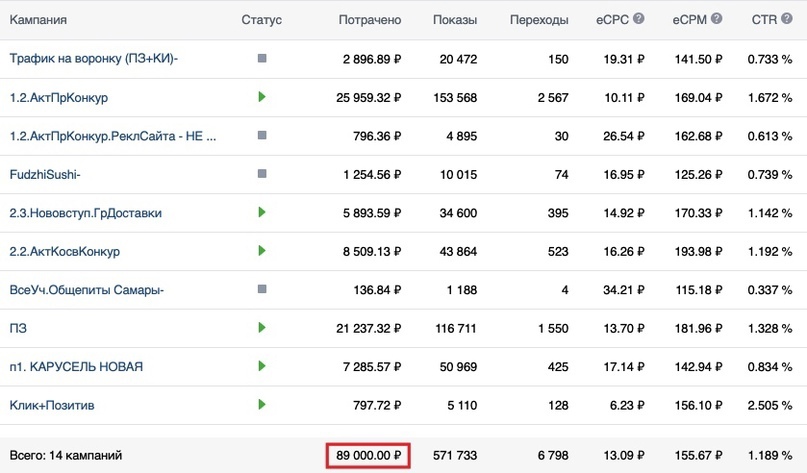Open the Трафик на воронку (ПЗ+КИ)- campaign

pyautogui.click(x=94, y=59)
